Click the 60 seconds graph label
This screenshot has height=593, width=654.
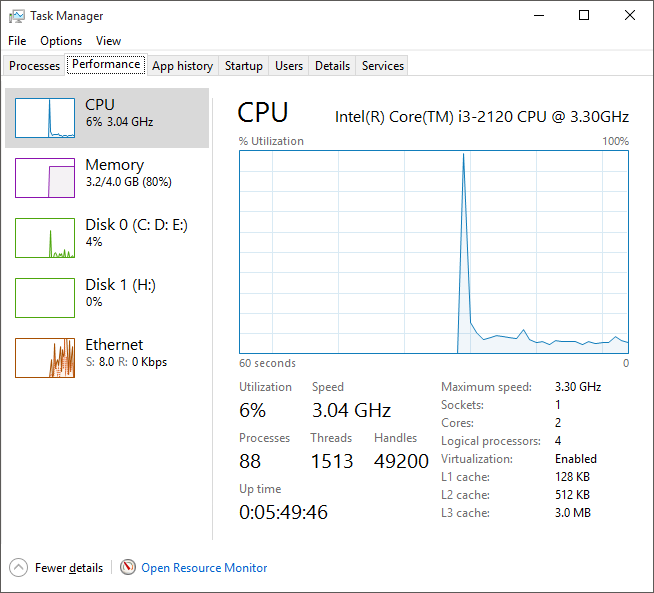pyautogui.click(x=267, y=363)
